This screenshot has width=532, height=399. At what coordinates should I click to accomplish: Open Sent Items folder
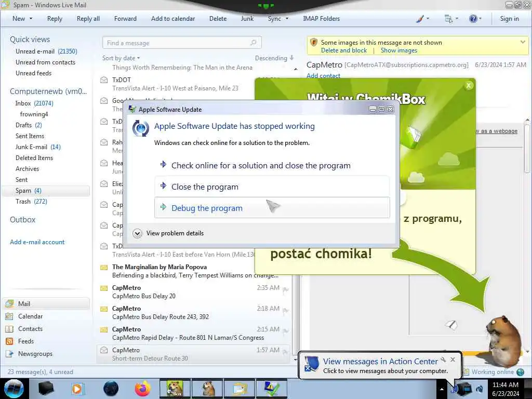click(30, 136)
